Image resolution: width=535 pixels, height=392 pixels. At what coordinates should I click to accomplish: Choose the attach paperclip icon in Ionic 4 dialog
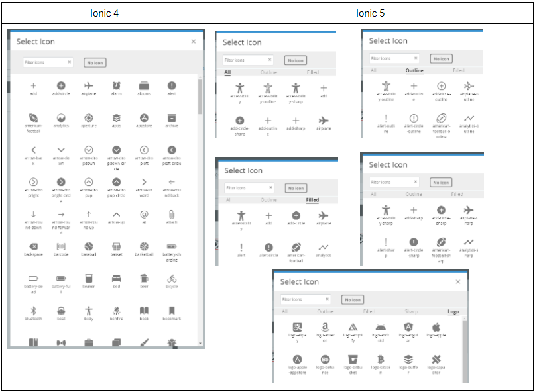click(x=172, y=215)
